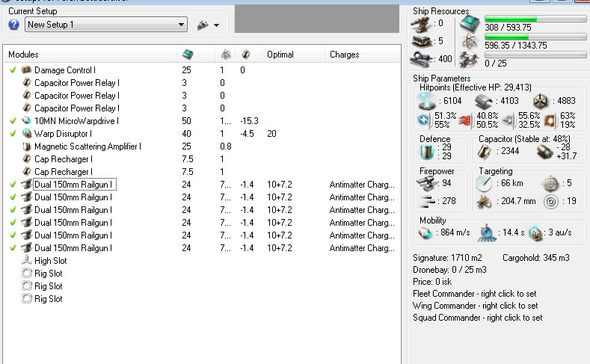The image size is (590, 364).
Task: Click the thermal resistance icon
Action: click(x=466, y=120)
